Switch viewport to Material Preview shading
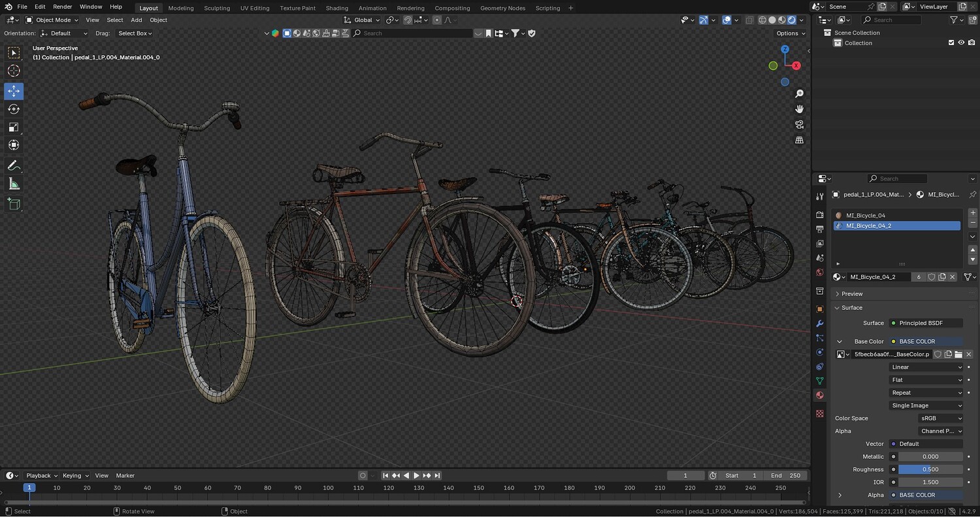 tap(781, 20)
